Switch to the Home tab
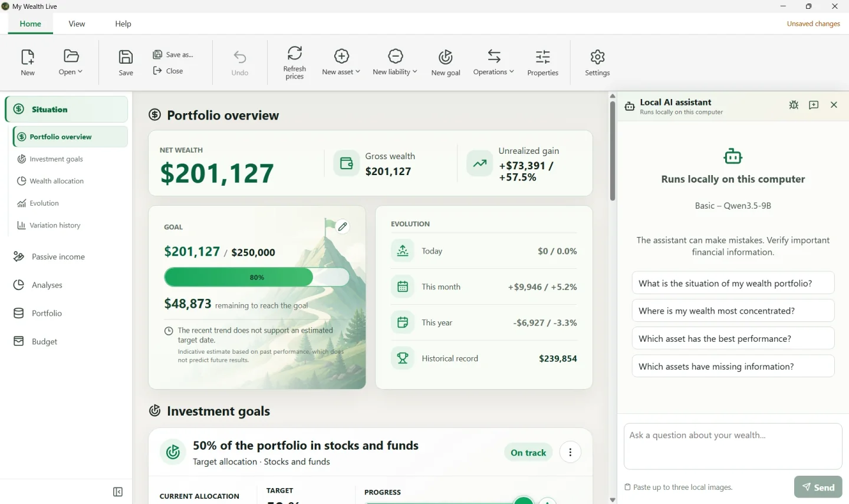The image size is (849, 504). [x=30, y=24]
